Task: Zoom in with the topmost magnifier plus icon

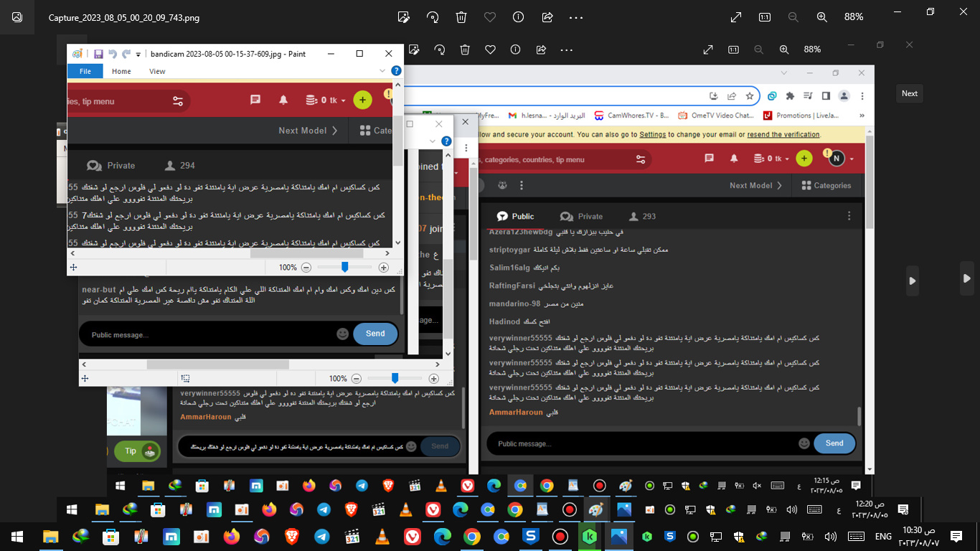Action: tap(821, 17)
